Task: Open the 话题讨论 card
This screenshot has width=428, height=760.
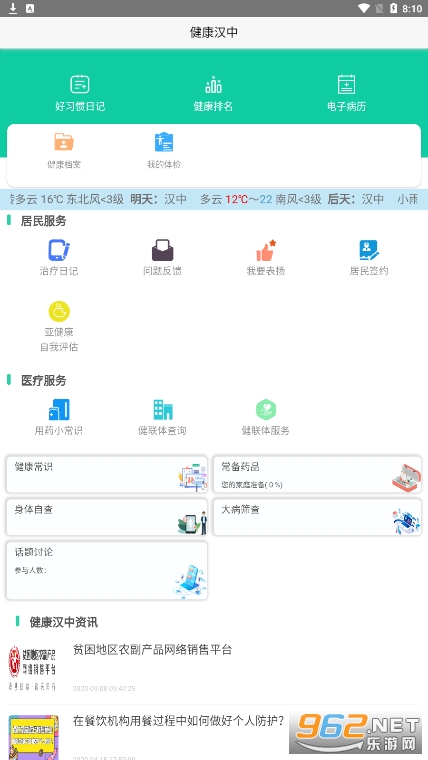Action: pyautogui.click(x=107, y=570)
